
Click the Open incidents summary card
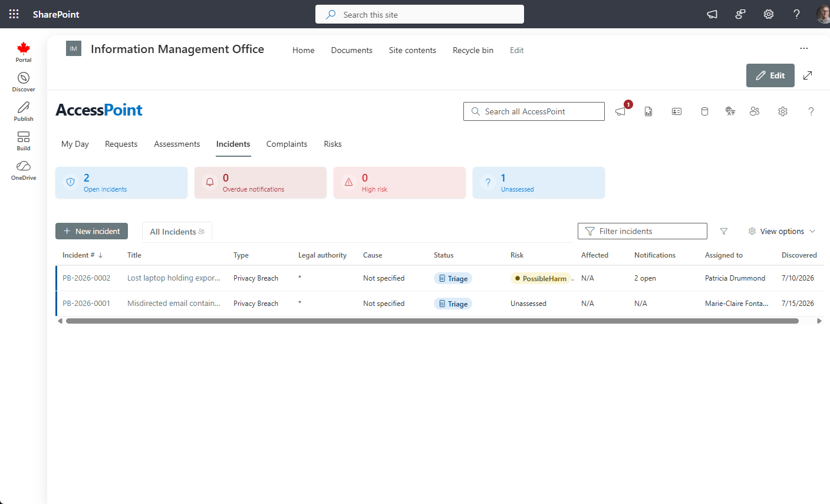pos(121,183)
